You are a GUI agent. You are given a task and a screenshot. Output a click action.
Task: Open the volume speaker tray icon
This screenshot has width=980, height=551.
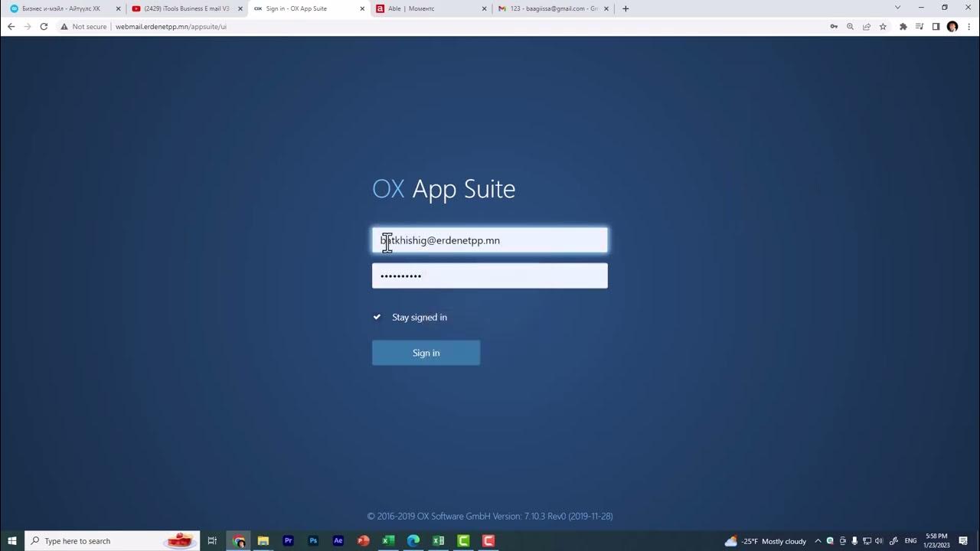coord(879,541)
